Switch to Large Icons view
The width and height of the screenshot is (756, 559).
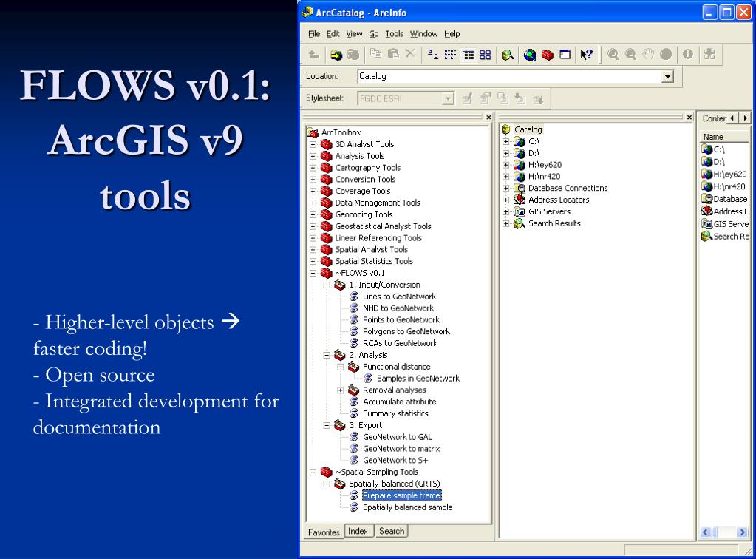pyautogui.click(x=433, y=55)
